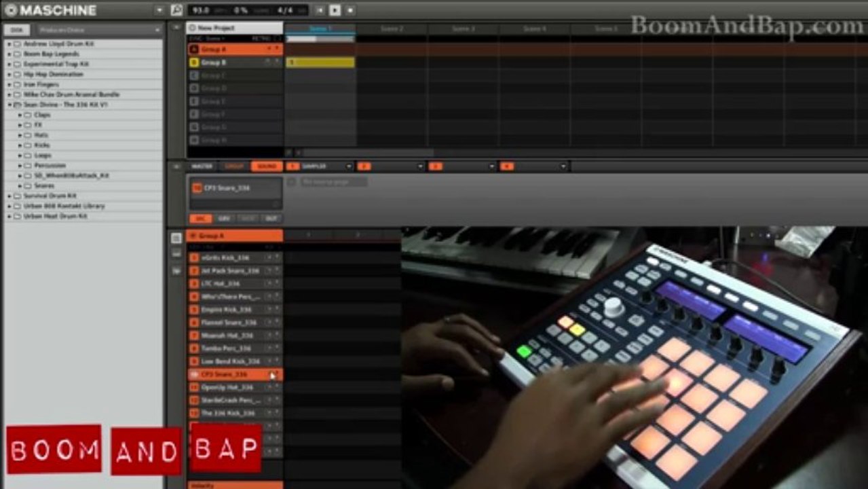Image resolution: width=868 pixels, height=489 pixels.
Task: Click the 93.0 BPM tempo field
Action: pyautogui.click(x=202, y=10)
